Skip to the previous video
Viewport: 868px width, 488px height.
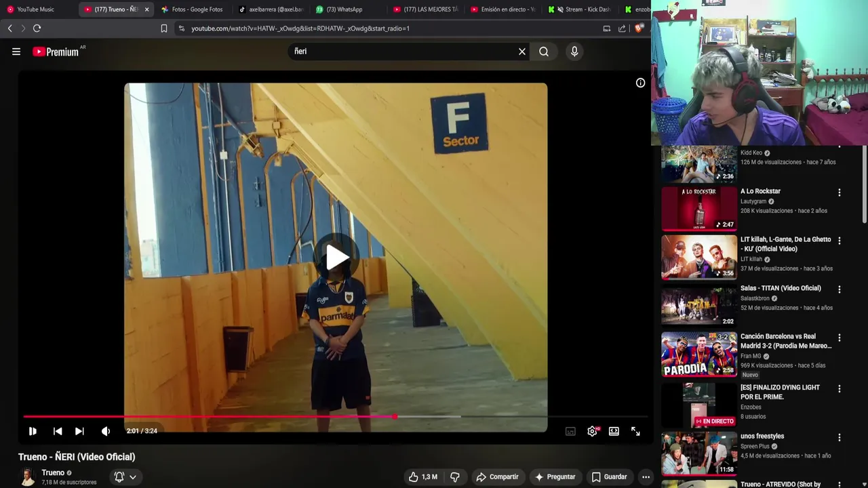click(58, 431)
